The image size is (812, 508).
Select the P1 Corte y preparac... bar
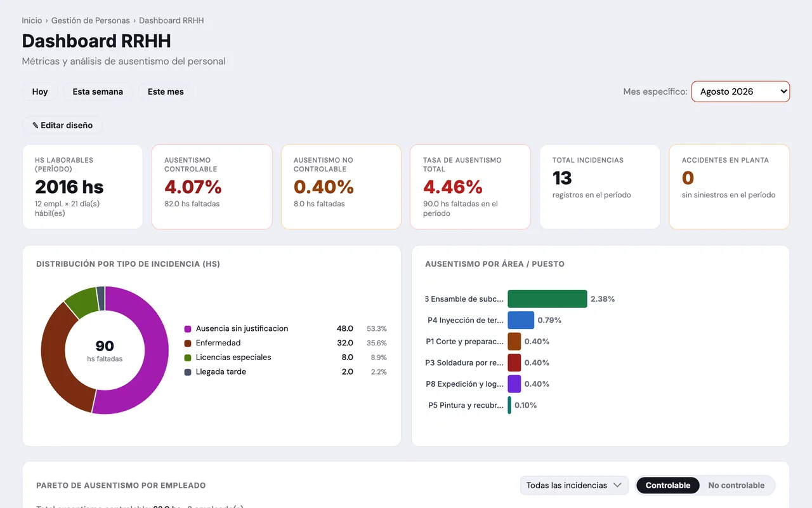point(514,342)
